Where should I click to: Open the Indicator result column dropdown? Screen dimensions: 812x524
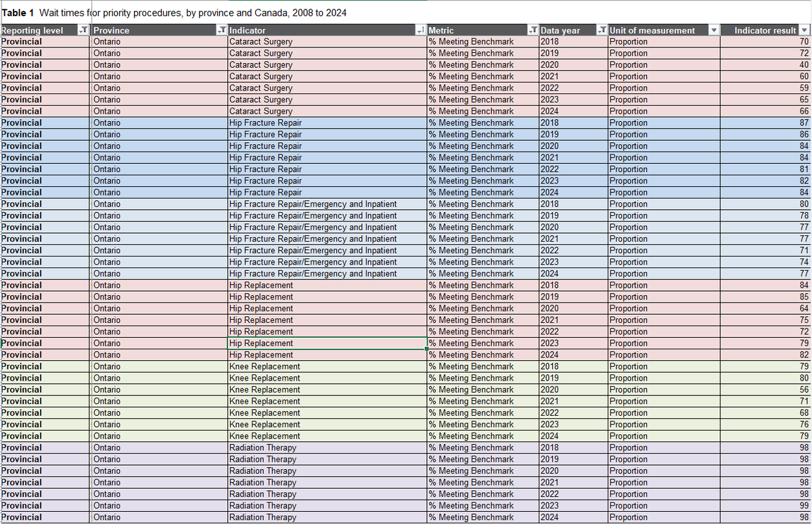pos(804,30)
